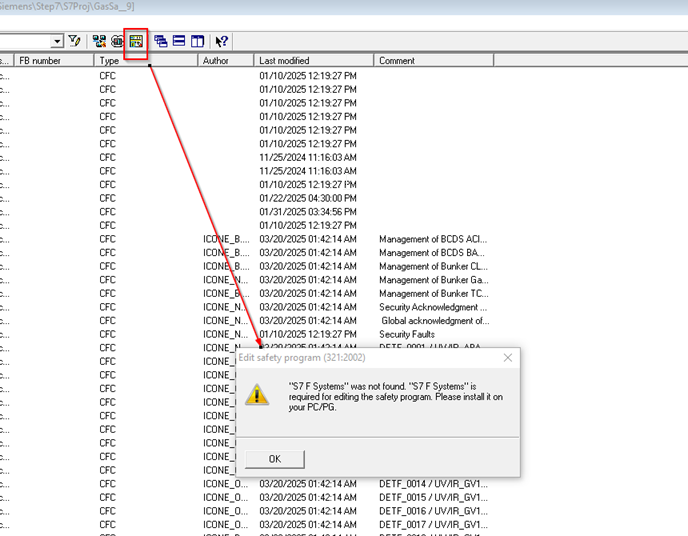Open the filter edit funnel icon
Screen dimensions: 688x536
click(x=75, y=41)
